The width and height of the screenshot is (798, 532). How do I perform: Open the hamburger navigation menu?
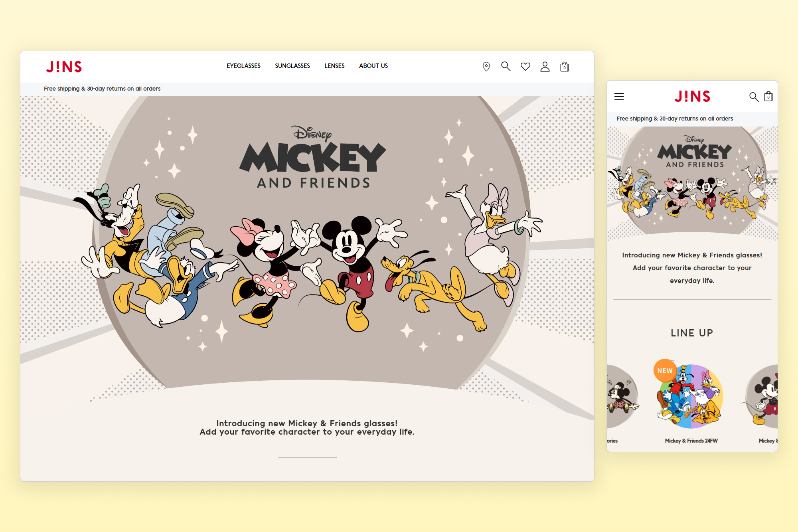point(619,97)
